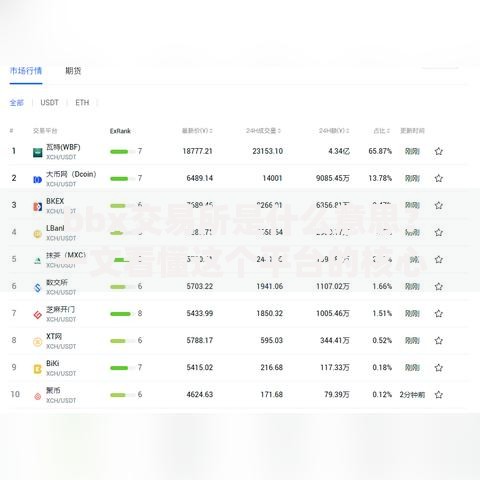This screenshot has height=480, width=480.
Task: Star the 数交所 exchange row
Action: [x=439, y=286]
